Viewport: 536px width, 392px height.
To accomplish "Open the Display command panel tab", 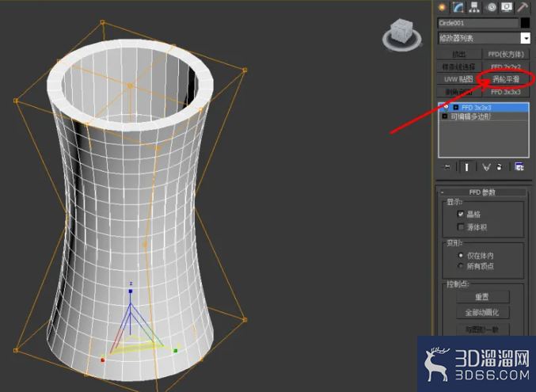I will (x=507, y=8).
